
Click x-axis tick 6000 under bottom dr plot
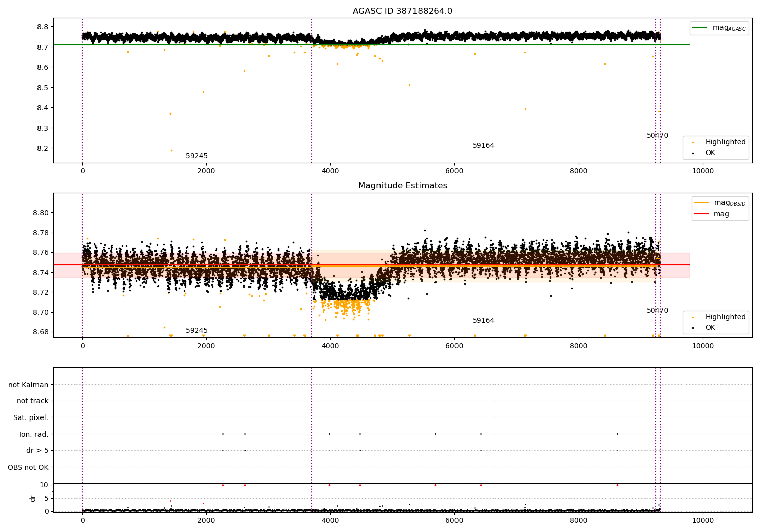[x=454, y=520]
